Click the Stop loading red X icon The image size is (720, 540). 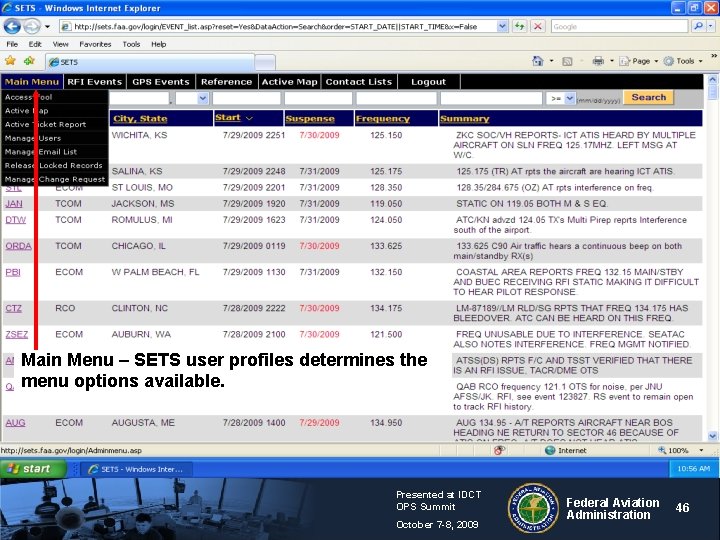538,27
